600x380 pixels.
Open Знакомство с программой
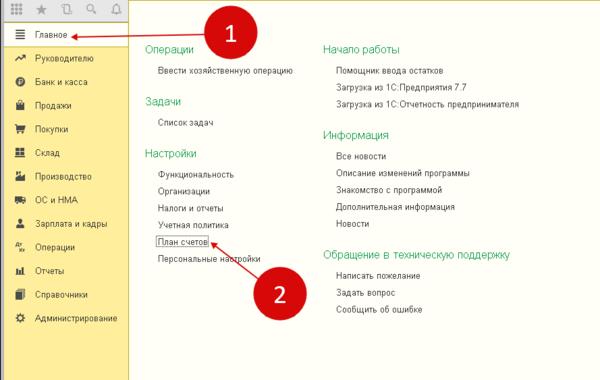[389, 190]
